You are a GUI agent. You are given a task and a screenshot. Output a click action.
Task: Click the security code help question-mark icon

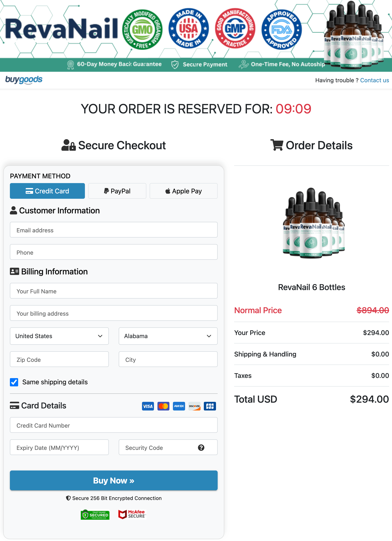click(201, 447)
